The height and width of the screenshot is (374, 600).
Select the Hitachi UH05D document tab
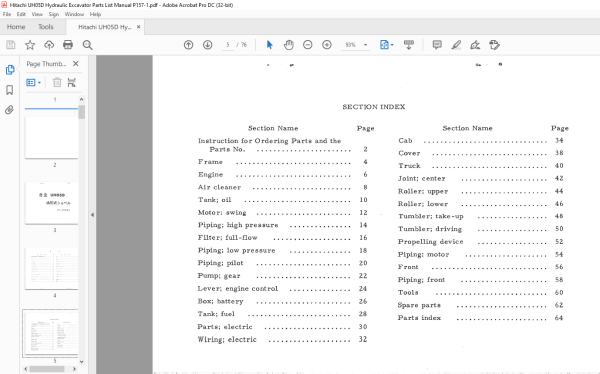click(104, 27)
